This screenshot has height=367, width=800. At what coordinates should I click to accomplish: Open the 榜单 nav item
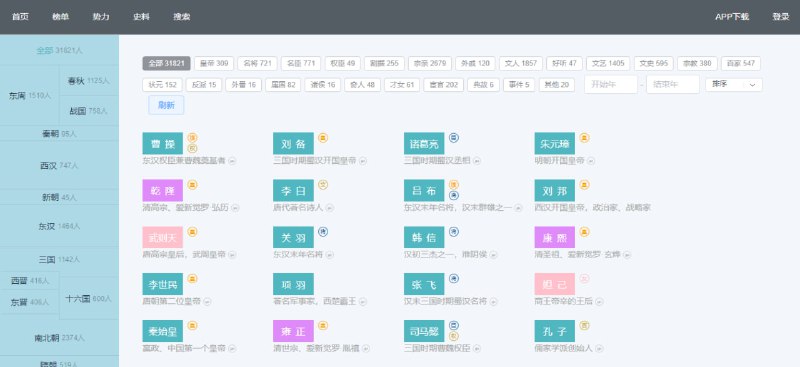(x=60, y=17)
